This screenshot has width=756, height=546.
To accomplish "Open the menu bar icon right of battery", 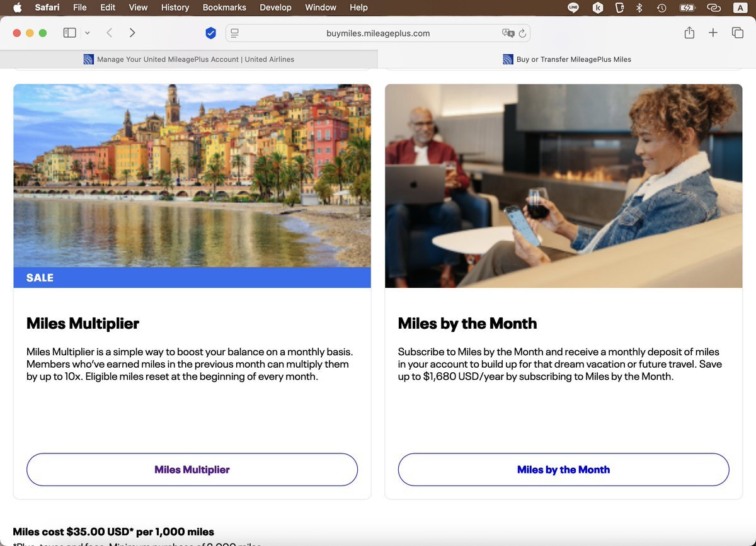I will coord(714,8).
